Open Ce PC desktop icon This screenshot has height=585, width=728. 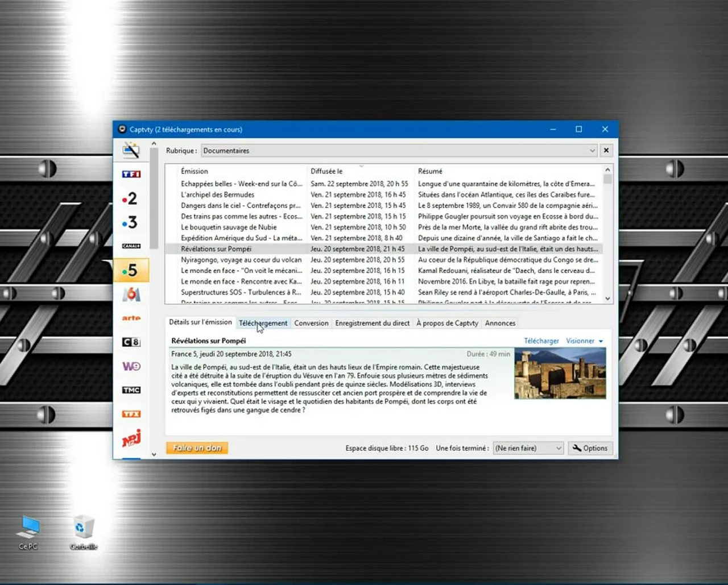coord(28,533)
